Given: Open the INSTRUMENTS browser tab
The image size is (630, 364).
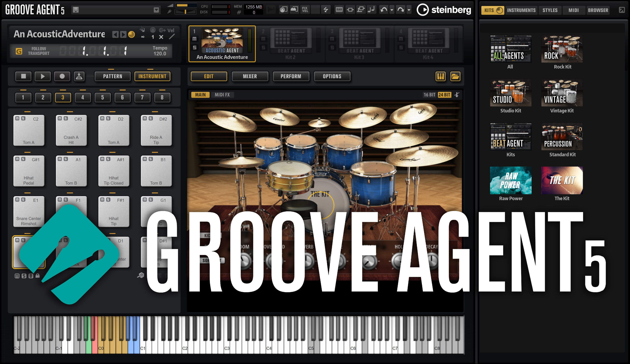Looking at the screenshot, I should (521, 10).
